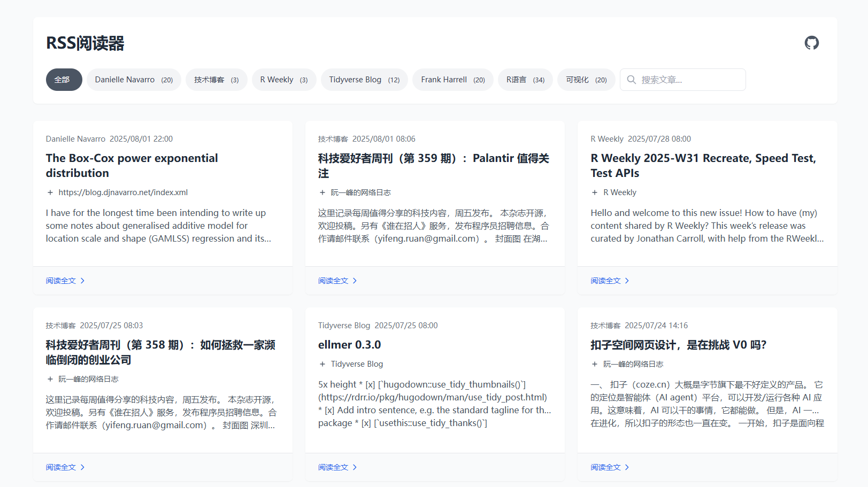Viewport: 868px width, 487px height.
Task: Open title ellmer 0.3.0
Action: 350,345
